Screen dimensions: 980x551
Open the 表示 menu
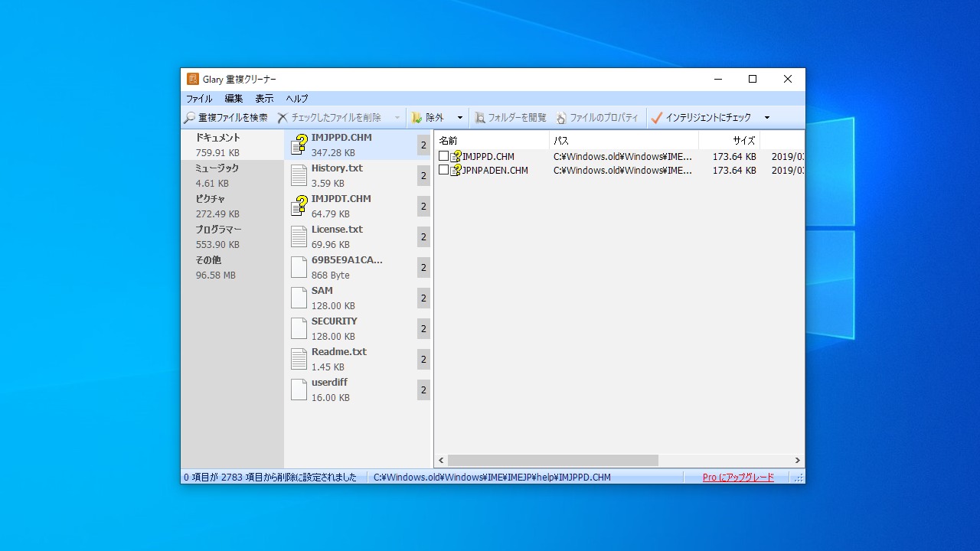(x=264, y=99)
